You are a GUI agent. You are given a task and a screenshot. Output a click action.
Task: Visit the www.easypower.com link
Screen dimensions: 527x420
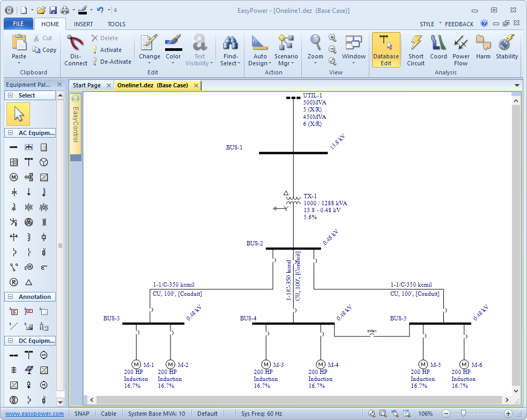point(34,414)
